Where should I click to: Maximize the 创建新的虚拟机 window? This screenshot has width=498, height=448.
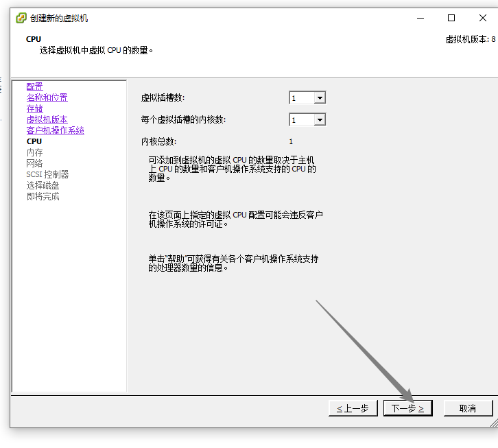451,18
